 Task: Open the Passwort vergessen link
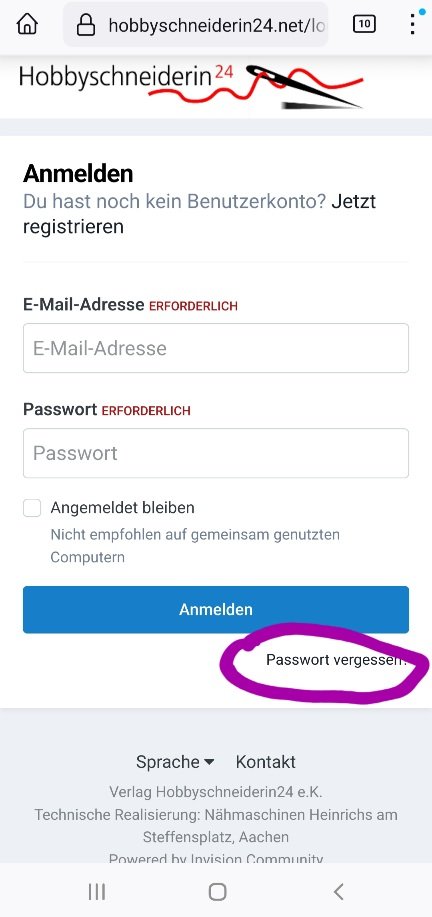(x=337, y=660)
